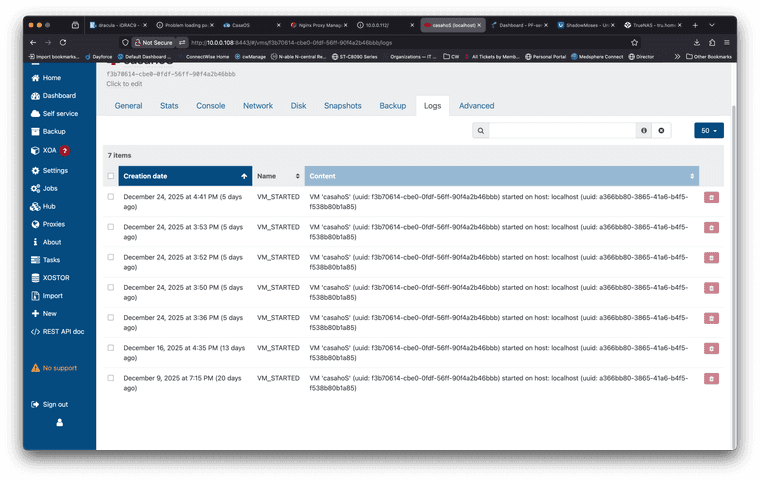Delete the December 24 4:41 PM log entry
Image resolution: width=760 pixels, height=481 pixels.
pos(711,198)
